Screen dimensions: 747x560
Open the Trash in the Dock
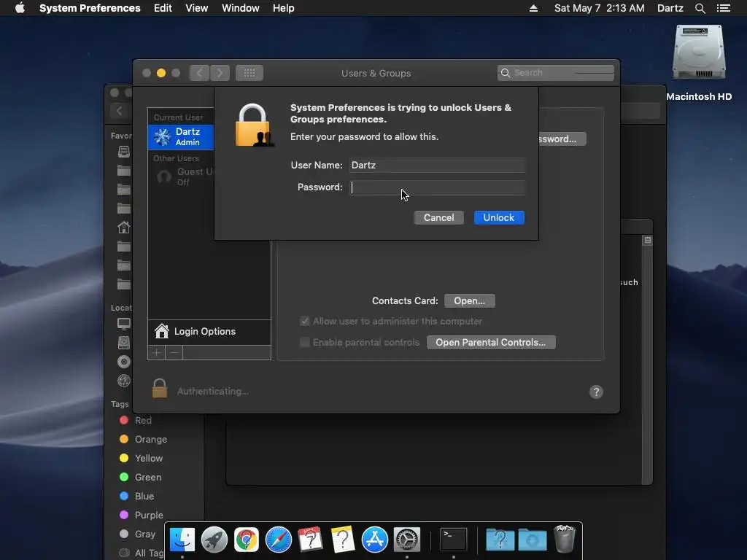565,539
